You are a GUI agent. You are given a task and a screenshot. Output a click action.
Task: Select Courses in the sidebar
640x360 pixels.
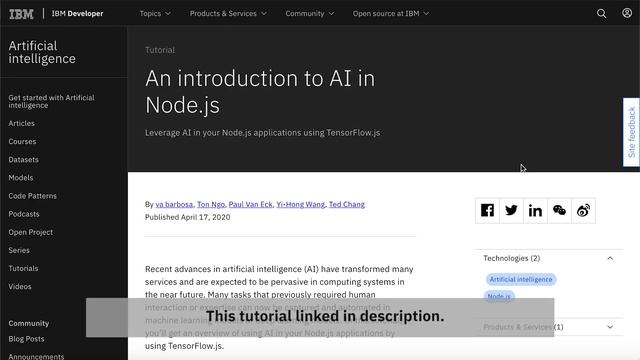pyautogui.click(x=22, y=142)
